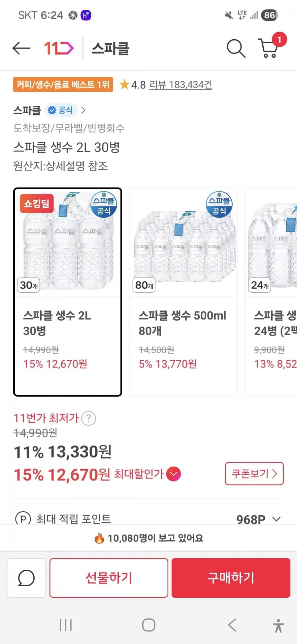The width and height of the screenshot is (297, 644).
Task: Tap the 11번가 최저가 help question icon
Action: pyautogui.click(x=88, y=418)
